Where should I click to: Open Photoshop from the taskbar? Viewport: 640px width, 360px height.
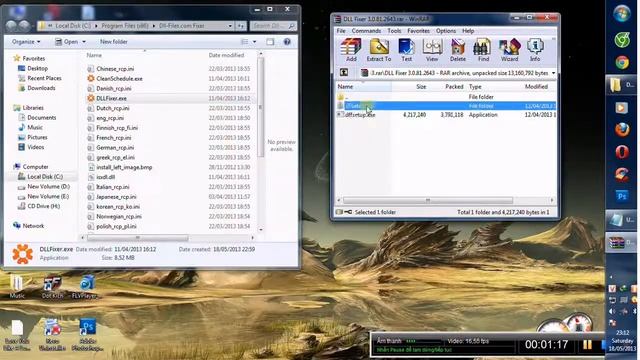click(x=622, y=196)
